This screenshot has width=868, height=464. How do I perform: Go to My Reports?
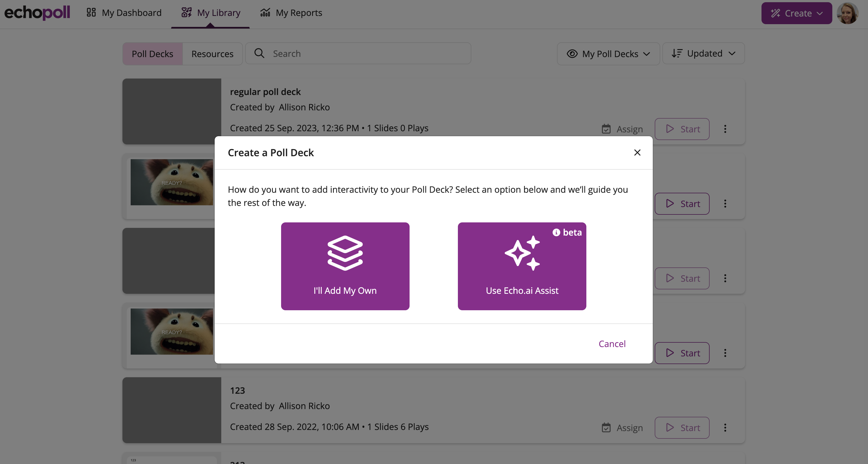click(291, 13)
